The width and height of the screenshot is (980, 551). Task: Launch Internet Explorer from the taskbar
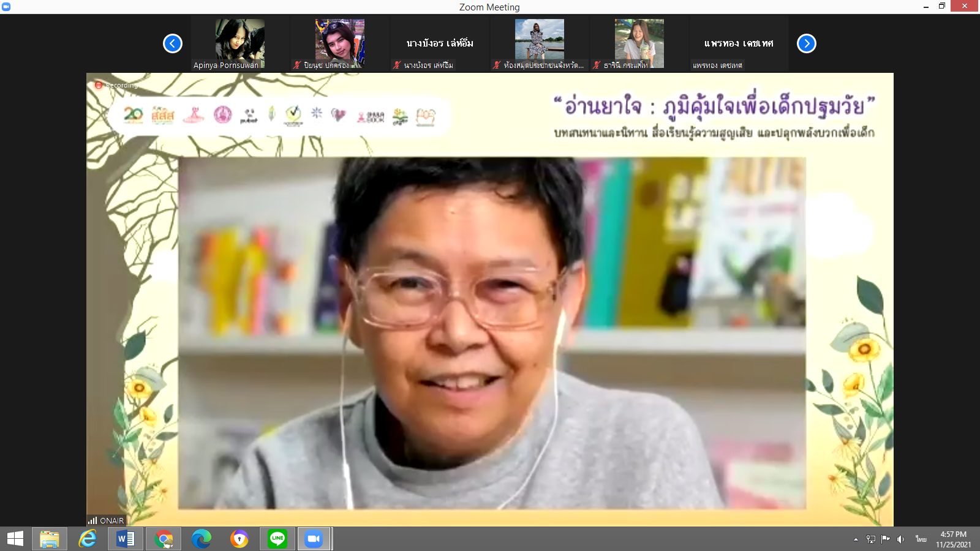click(x=88, y=539)
